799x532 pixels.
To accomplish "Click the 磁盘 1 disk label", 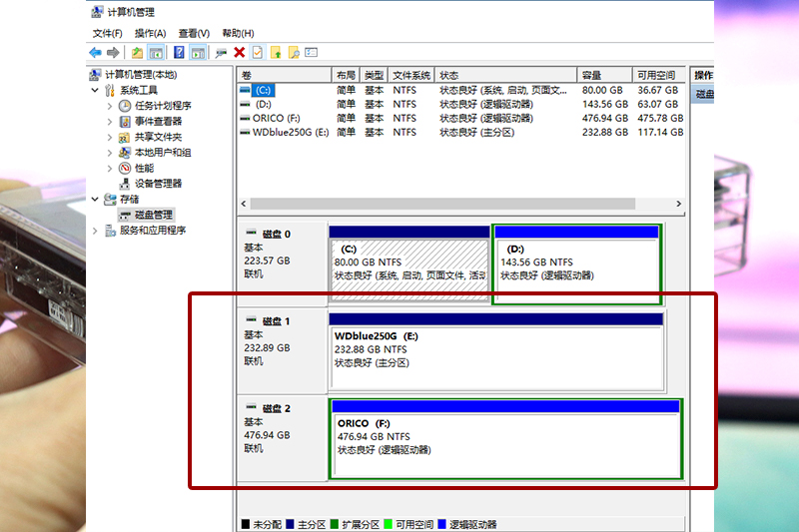I will click(x=277, y=321).
